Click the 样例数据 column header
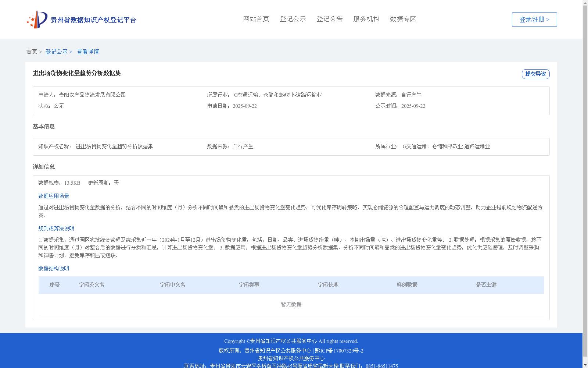 407,285
